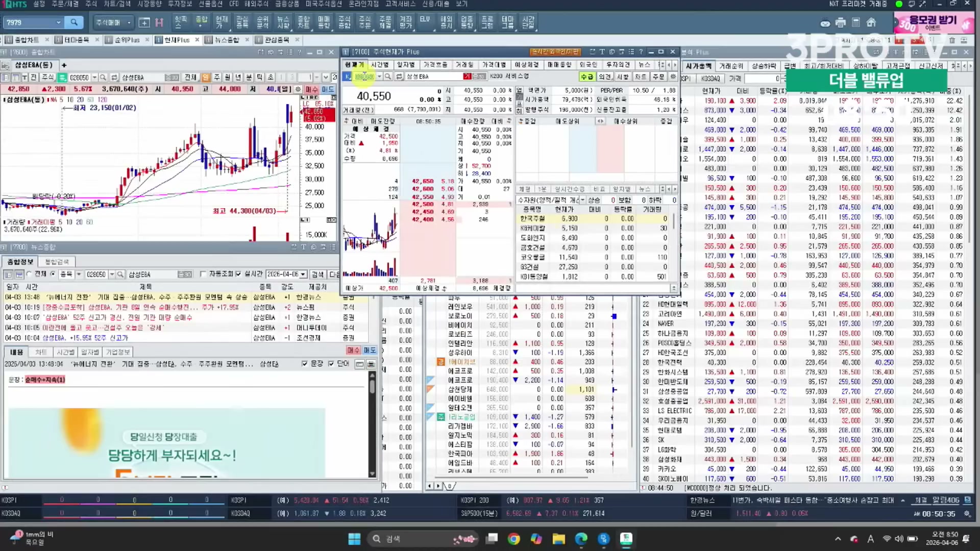Click the red 매수 button in news panel

353,350
